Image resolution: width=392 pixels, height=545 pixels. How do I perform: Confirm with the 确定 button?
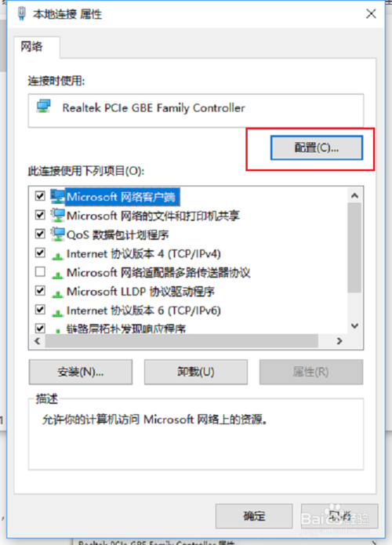tap(254, 516)
